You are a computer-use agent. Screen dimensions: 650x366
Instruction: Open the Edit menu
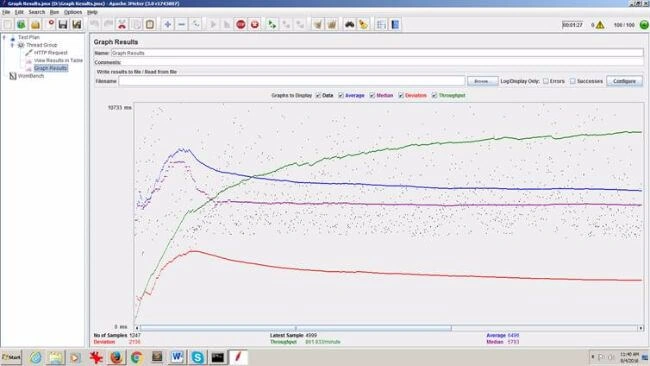[x=19, y=12]
